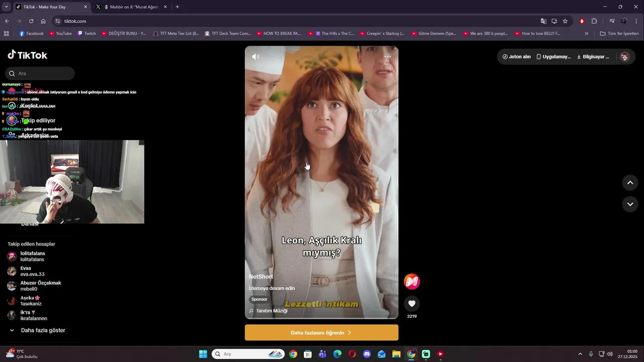The width and height of the screenshot is (644, 362).
Task: Click the NetShort advertiser name on video
Action: click(x=261, y=277)
